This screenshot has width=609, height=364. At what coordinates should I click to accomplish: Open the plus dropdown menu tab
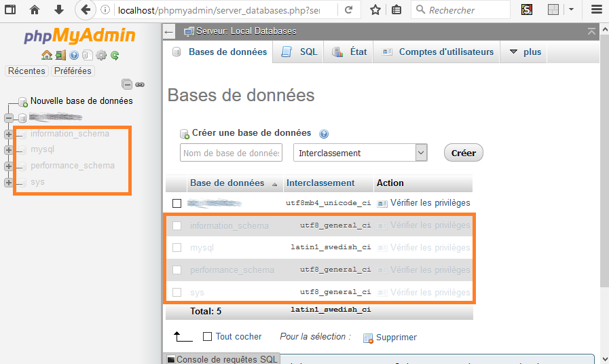[x=525, y=52]
